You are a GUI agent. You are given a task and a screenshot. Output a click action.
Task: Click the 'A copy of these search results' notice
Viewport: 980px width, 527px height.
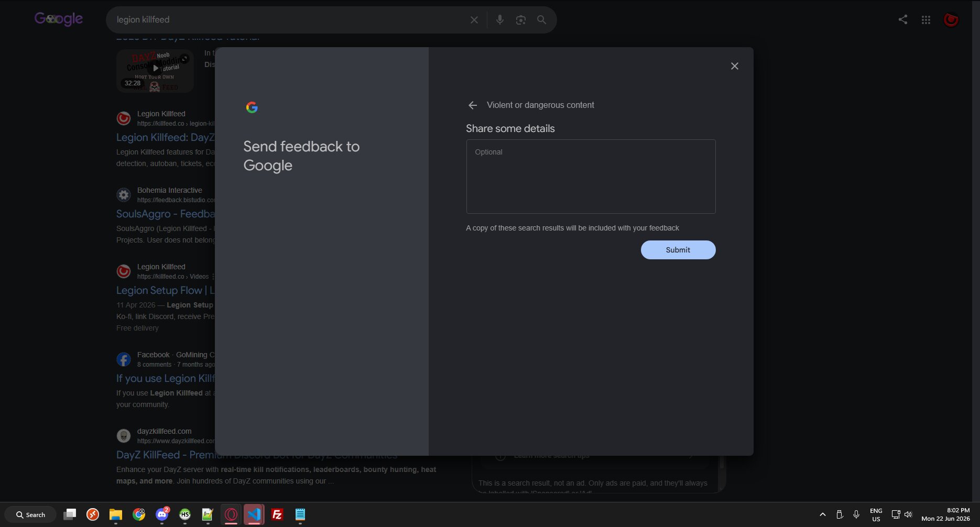tap(572, 228)
